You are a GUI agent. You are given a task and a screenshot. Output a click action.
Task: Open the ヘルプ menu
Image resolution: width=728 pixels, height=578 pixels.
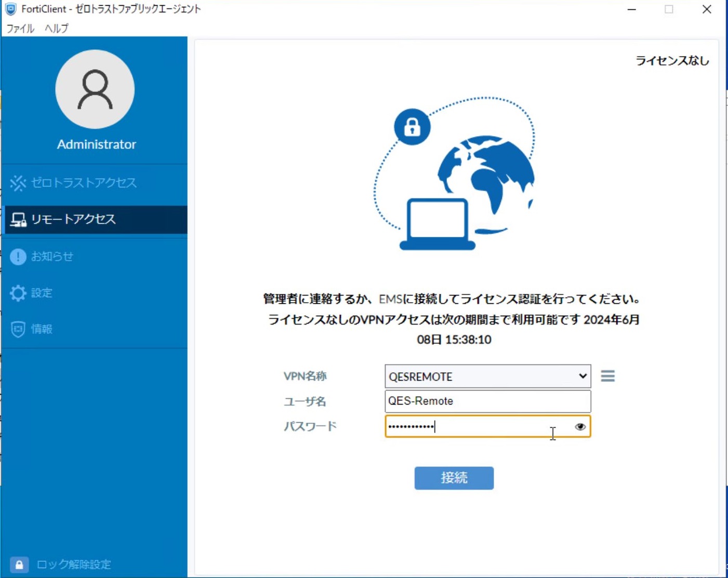(56, 29)
